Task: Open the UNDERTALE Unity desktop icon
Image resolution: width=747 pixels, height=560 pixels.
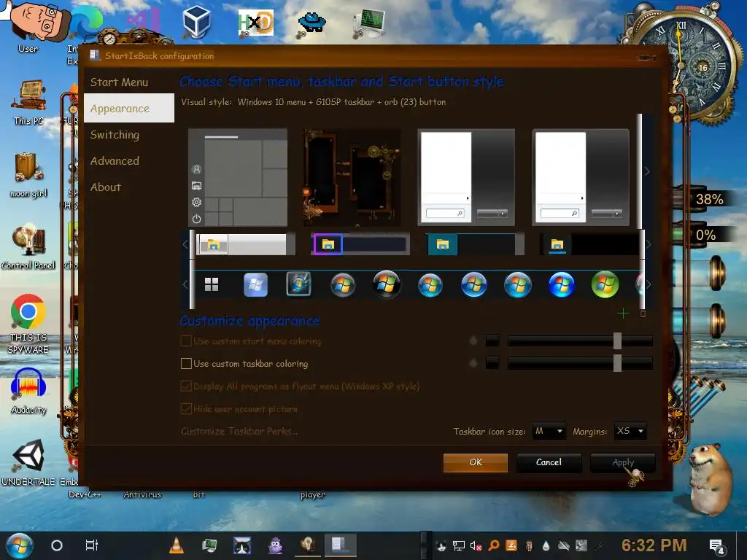Action: point(28,463)
